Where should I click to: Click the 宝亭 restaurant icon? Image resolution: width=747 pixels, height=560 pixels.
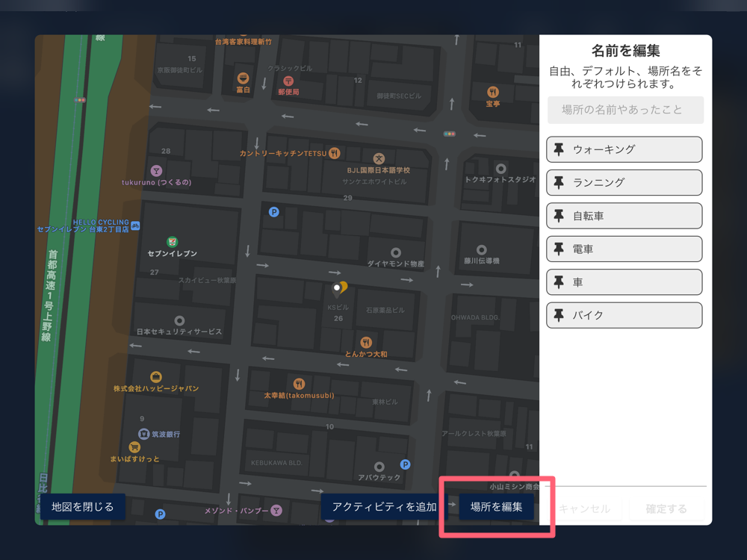(493, 92)
